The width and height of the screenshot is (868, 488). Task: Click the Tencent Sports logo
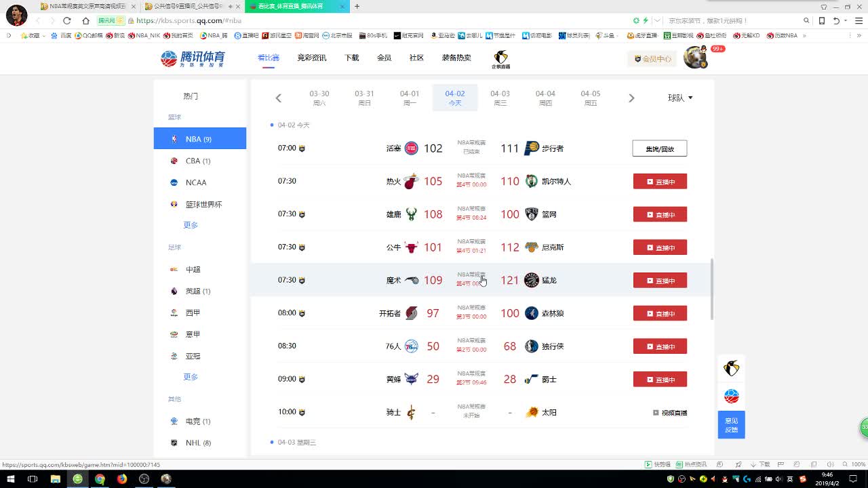pyautogui.click(x=193, y=58)
